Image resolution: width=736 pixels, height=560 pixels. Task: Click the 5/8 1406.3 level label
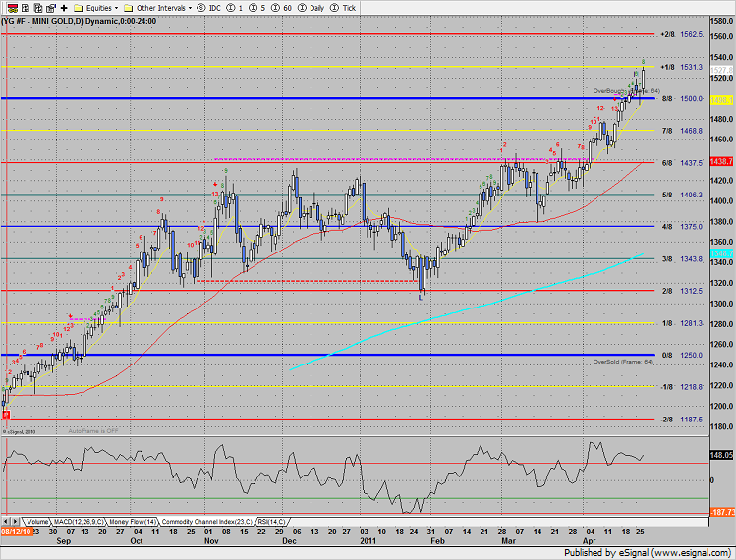[x=683, y=195]
